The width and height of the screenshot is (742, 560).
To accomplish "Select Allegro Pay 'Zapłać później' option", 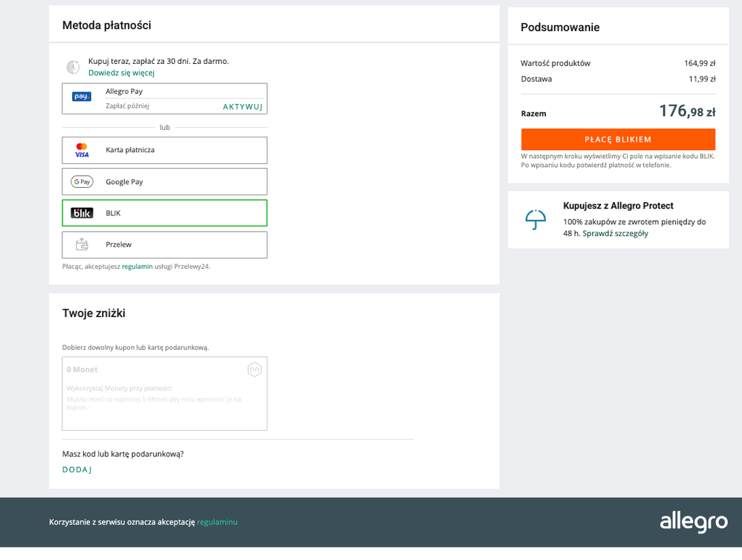I will coord(165,99).
